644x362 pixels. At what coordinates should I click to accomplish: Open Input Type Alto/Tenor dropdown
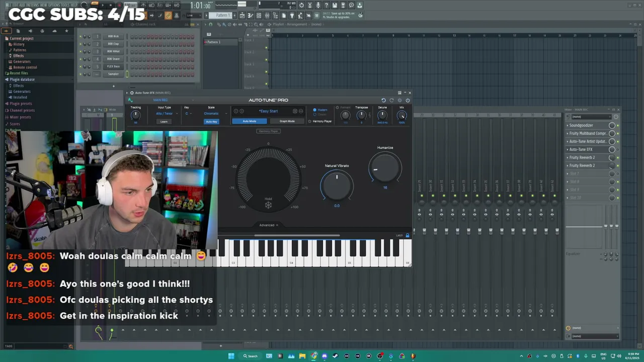167,114
